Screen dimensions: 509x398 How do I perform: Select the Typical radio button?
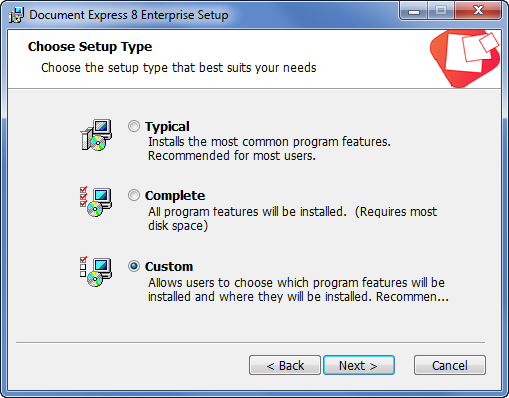[134, 126]
